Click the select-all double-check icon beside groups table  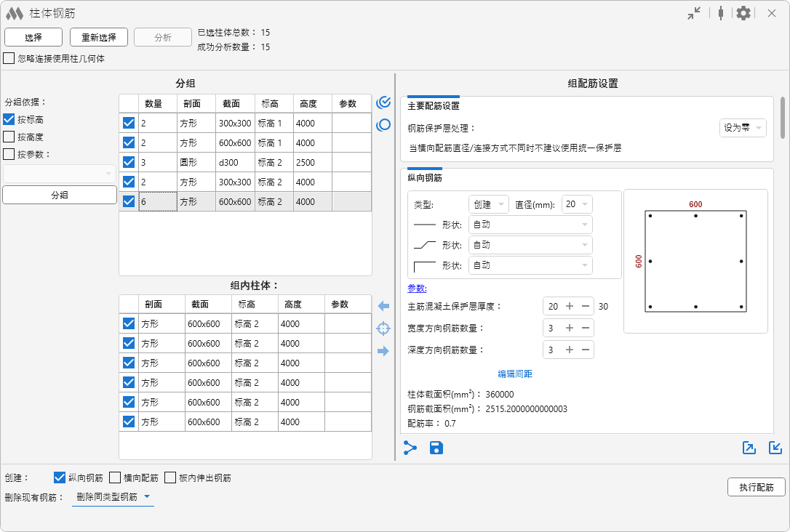(383, 102)
